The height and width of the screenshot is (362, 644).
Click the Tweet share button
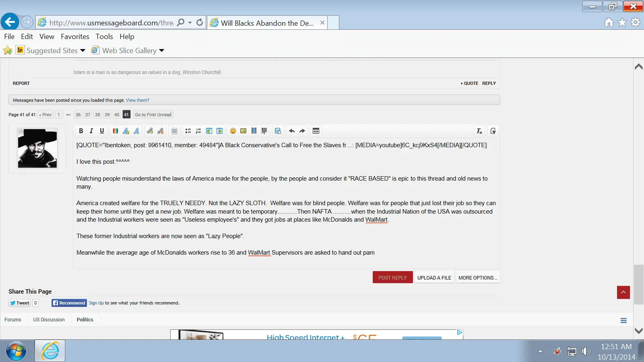click(20, 303)
